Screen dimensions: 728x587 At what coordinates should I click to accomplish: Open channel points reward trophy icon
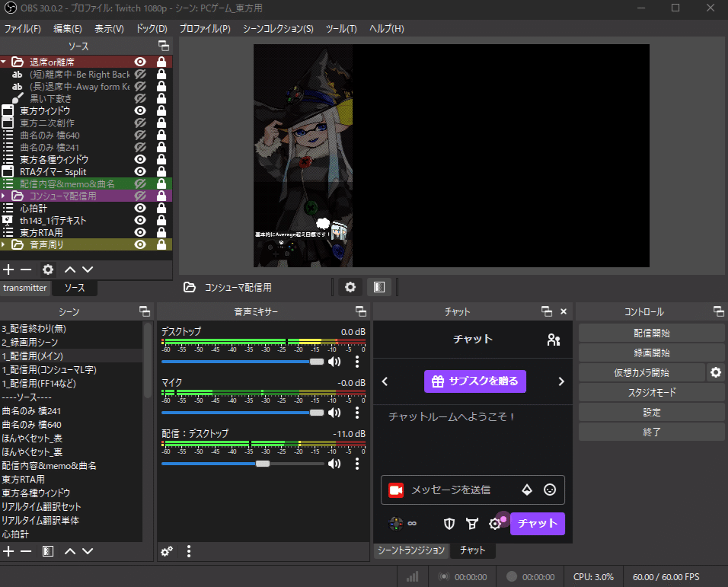472,524
